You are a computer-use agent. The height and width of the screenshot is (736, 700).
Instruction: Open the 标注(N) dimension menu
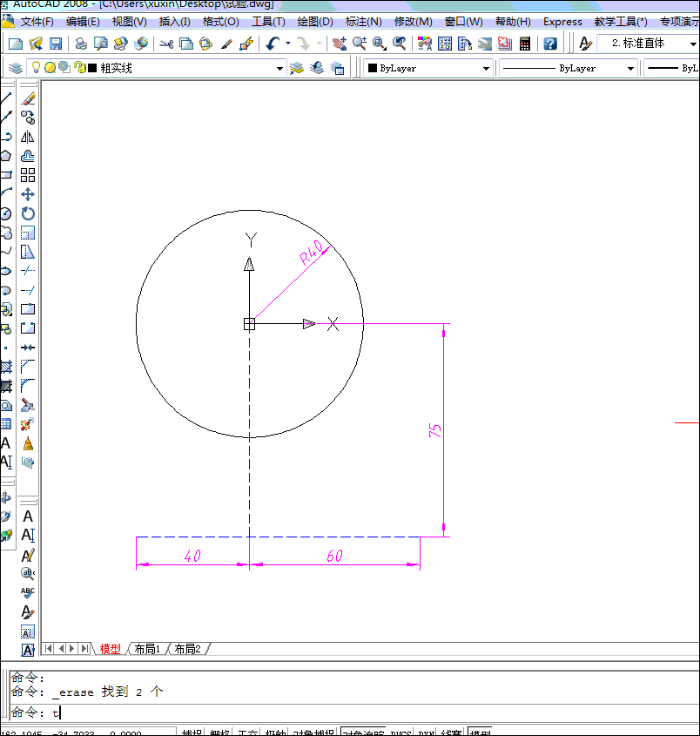[x=364, y=22]
